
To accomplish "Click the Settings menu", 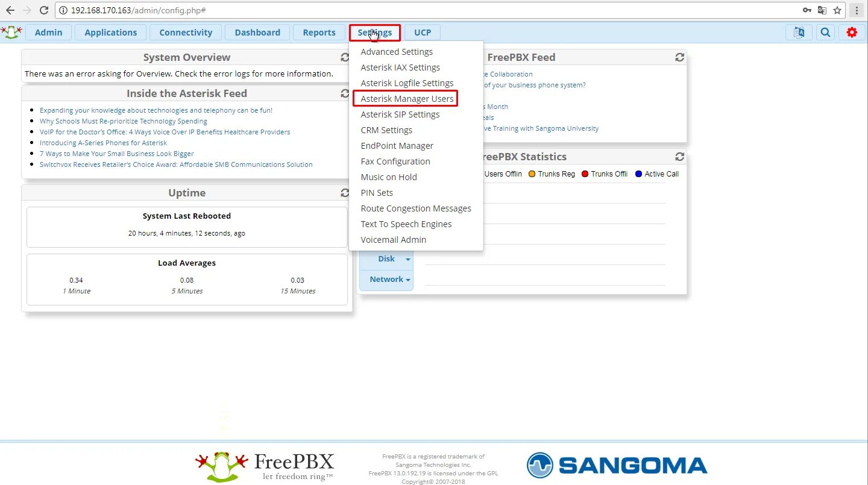I will pos(374,33).
